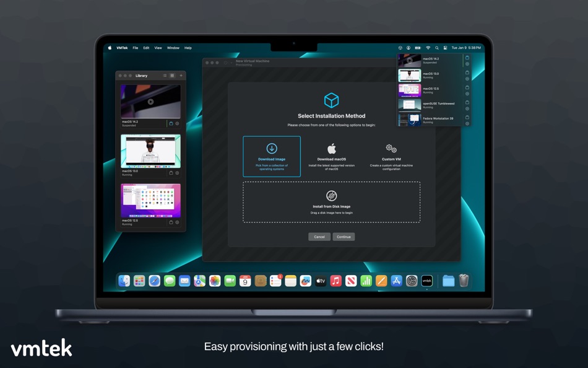Open the Help menu

(x=188, y=48)
